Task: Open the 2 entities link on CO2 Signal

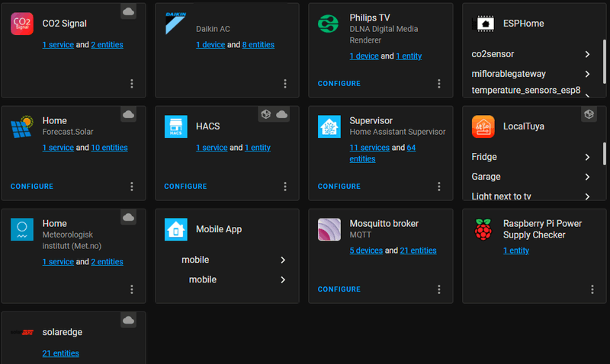Action: tap(107, 45)
